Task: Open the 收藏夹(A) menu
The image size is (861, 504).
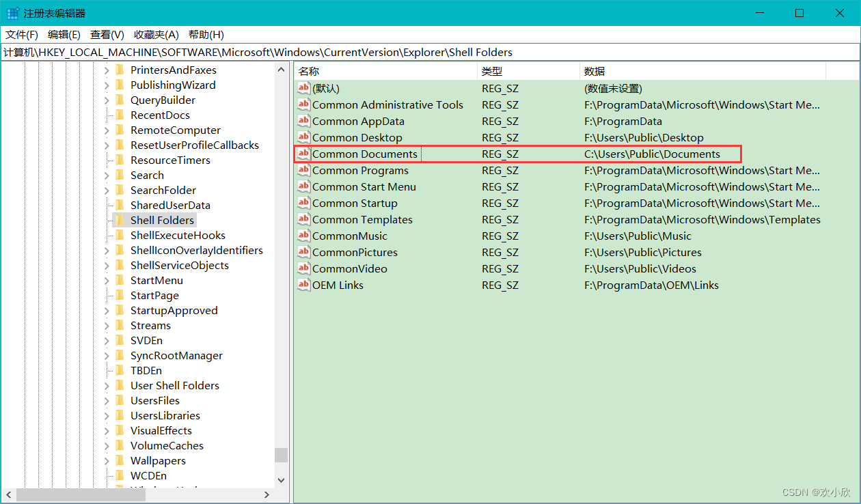Action: (156, 34)
